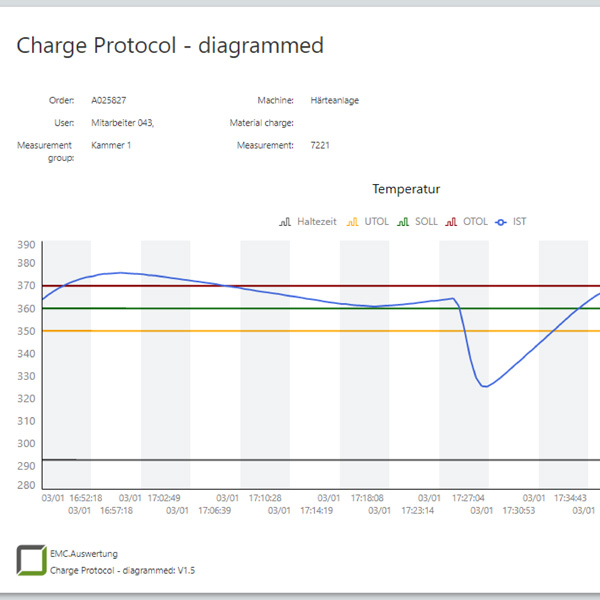
Task: Click the Haltezeit legend chart icon
Action: tap(285, 221)
